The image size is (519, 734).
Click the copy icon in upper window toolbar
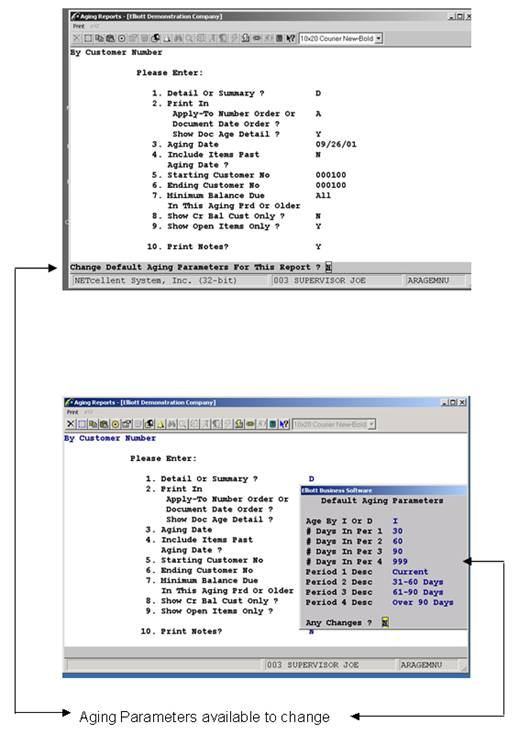click(99, 38)
